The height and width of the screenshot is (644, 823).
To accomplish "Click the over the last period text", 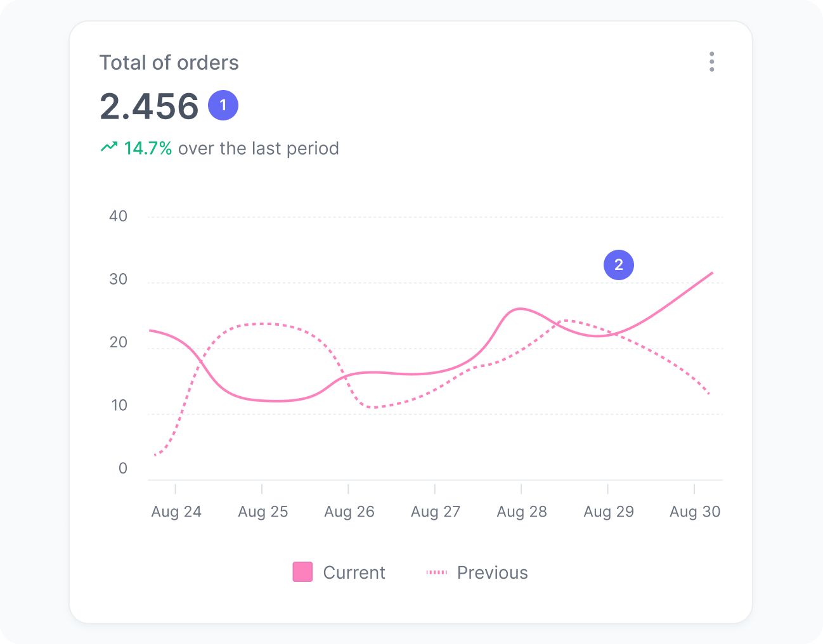I will point(257,148).
